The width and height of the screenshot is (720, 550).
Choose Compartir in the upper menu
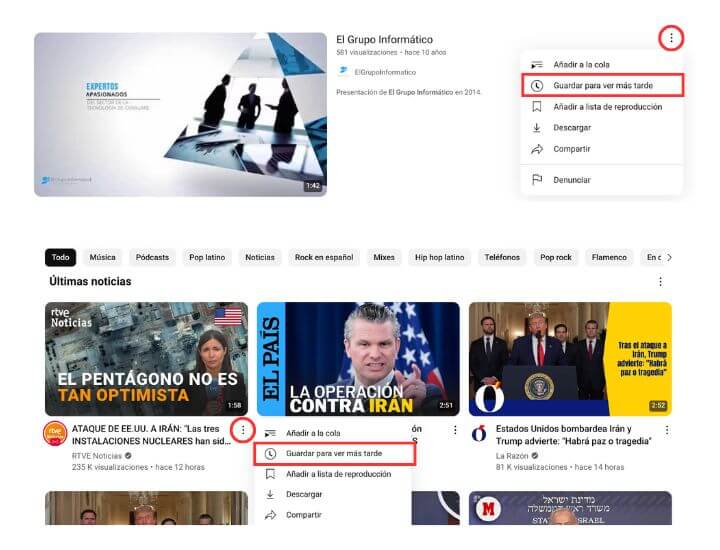tap(602, 149)
